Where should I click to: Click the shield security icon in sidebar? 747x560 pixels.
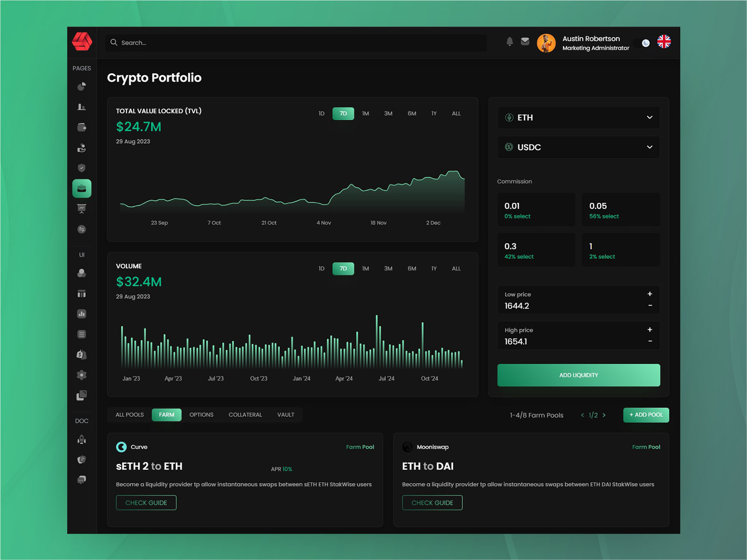[82, 167]
